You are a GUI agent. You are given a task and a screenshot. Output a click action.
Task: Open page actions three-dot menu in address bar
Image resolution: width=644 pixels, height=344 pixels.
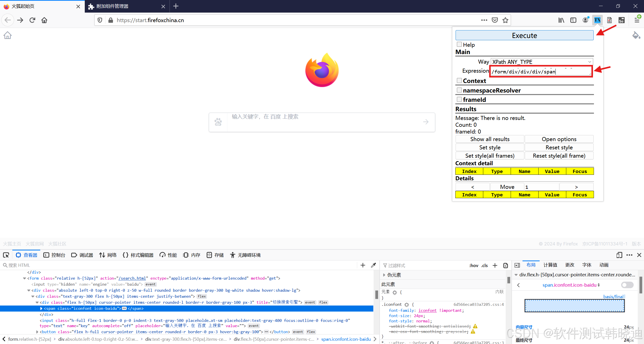pos(484,20)
